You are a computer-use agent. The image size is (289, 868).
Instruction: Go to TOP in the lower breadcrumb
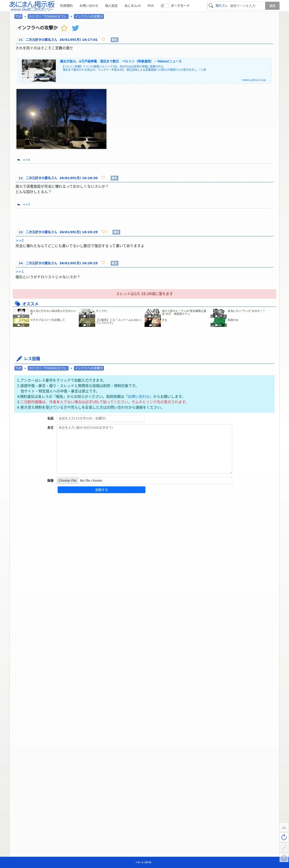point(18,368)
